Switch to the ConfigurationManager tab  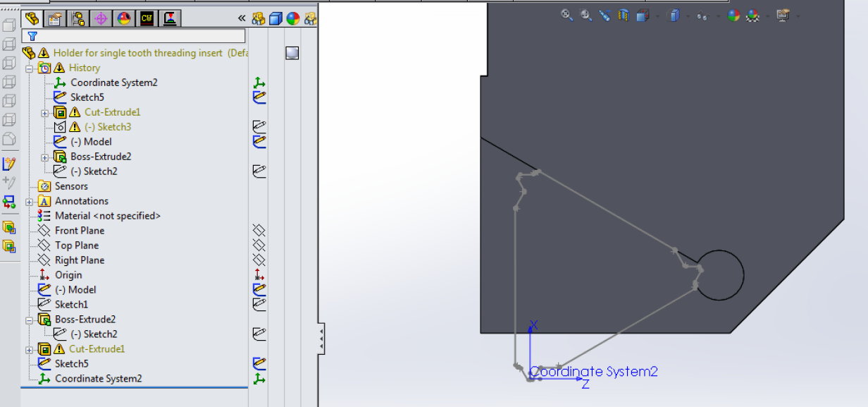(78, 18)
